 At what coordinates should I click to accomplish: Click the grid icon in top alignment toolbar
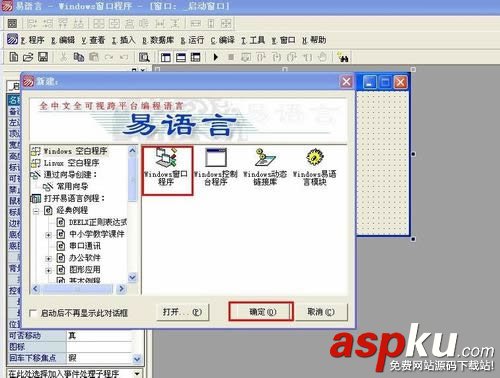pyautogui.click(x=12, y=23)
